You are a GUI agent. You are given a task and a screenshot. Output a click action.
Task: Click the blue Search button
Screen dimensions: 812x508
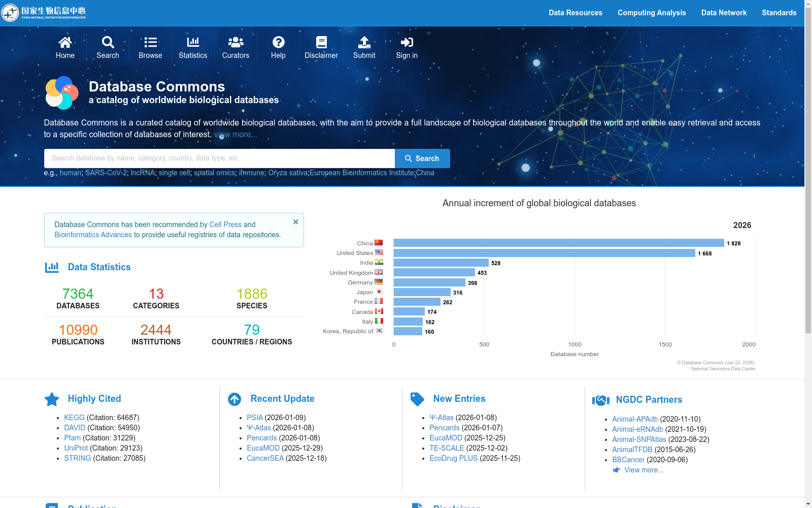coord(422,158)
